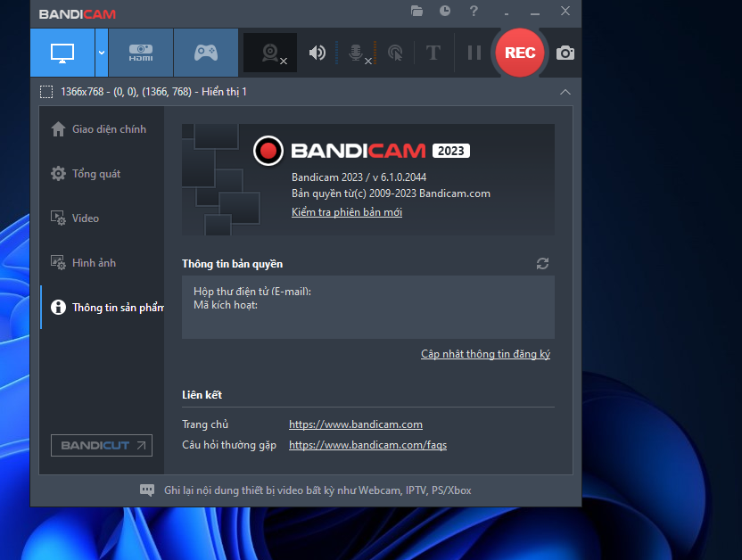Viewport: 742px width, 560px height.
Task: Click the Thông tin bản quyền heading
Action: pos(233,264)
